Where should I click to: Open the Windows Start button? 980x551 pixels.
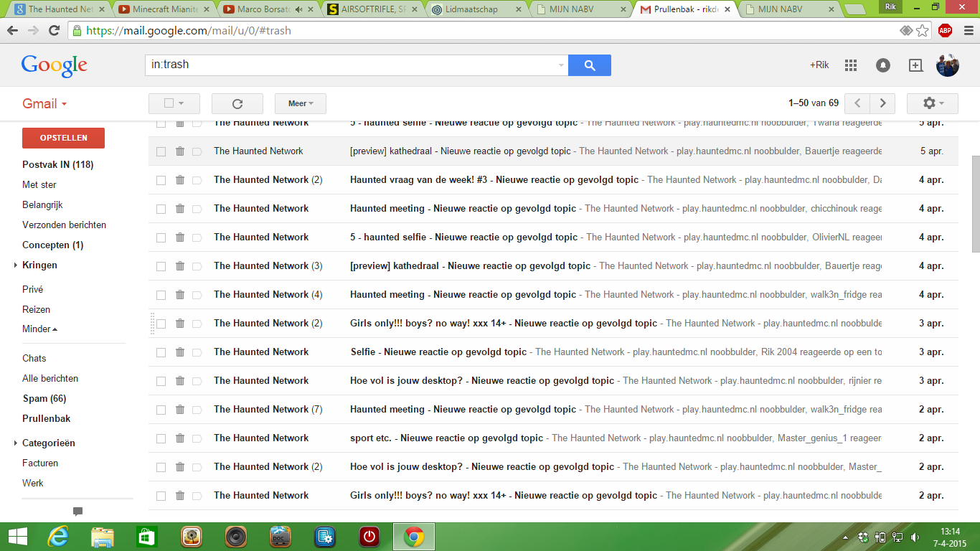17,537
